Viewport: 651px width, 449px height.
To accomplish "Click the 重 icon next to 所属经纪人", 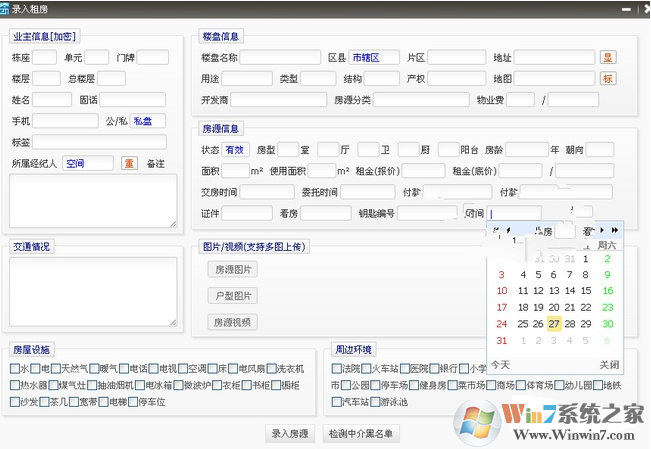I will [x=129, y=163].
